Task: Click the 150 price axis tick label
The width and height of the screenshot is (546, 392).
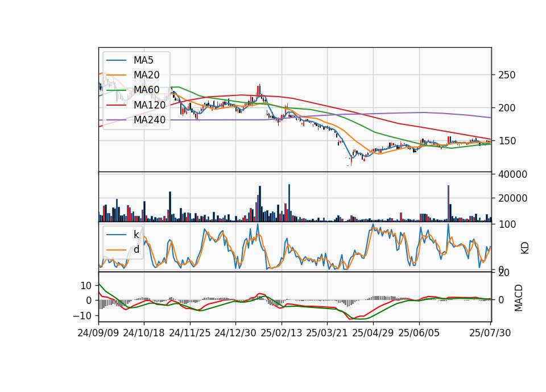Action: [x=507, y=141]
